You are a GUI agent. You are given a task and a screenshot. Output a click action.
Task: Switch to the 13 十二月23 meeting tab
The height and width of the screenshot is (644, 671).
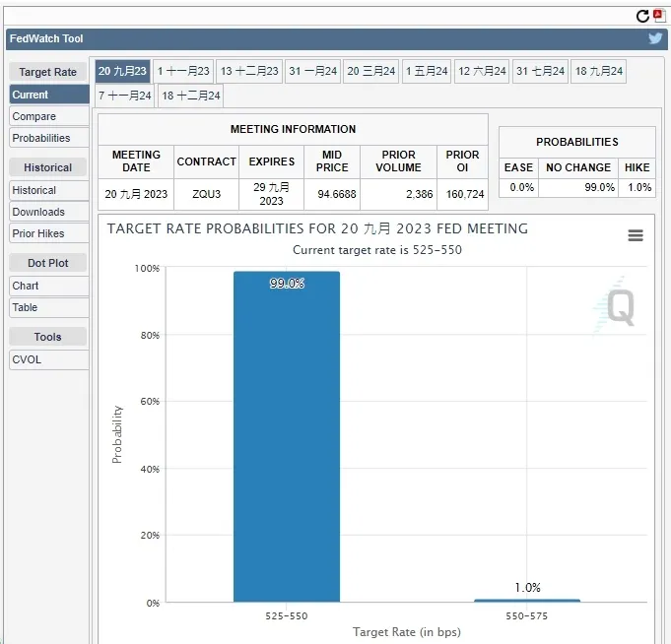[249, 71]
